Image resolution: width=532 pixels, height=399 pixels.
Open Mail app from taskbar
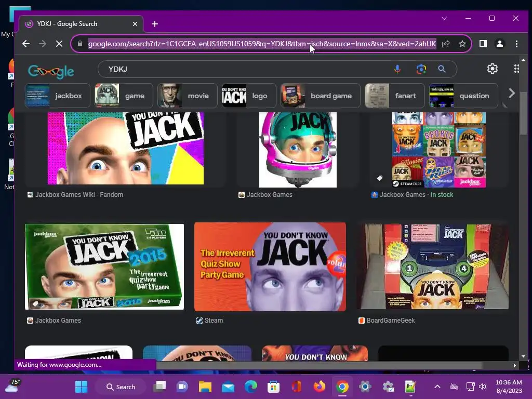pyautogui.click(x=228, y=387)
